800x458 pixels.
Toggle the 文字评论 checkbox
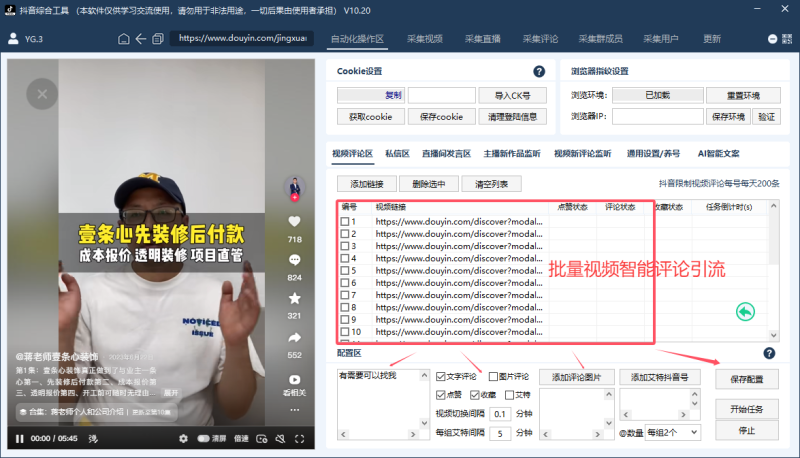[441, 376]
